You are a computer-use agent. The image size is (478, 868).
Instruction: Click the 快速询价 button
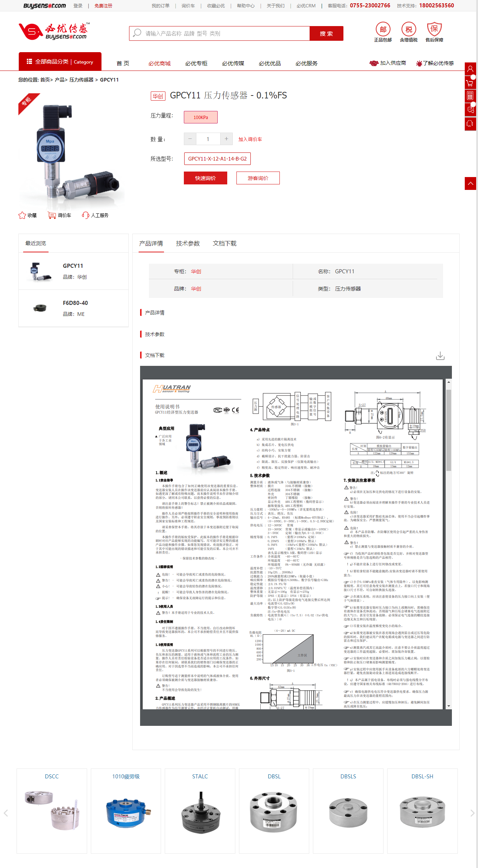point(206,178)
